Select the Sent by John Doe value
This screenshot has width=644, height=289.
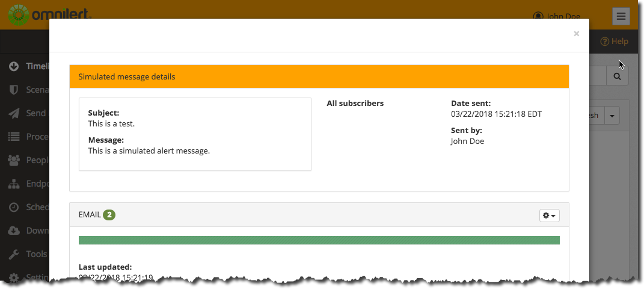467,141
